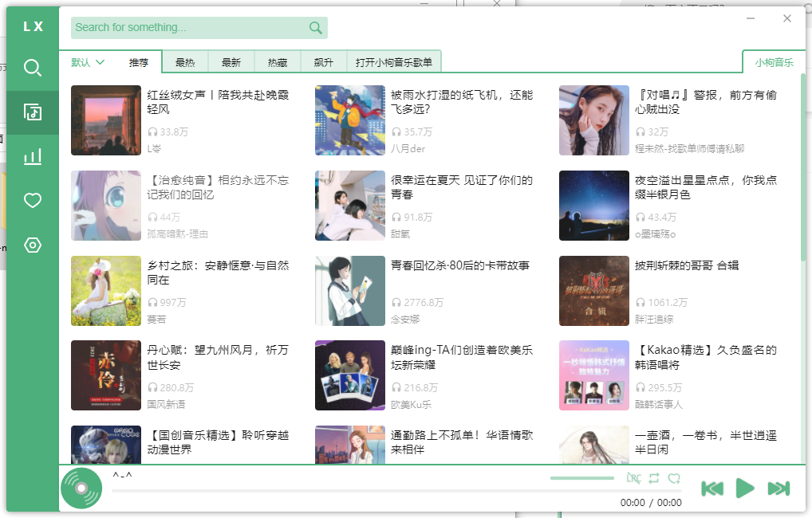This screenshot has height=518, width=812.
Task: Open the search page from the sidebar
Action: tap(33, 68)
